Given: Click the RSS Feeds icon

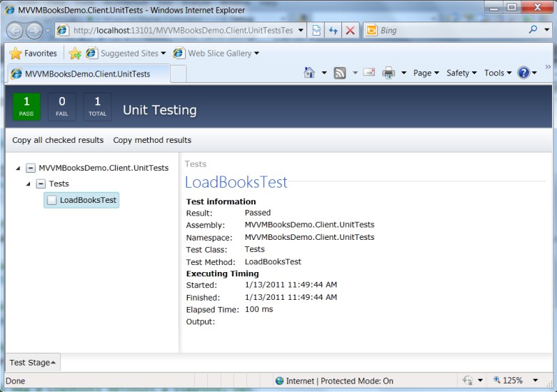Looking at the screenshot, I should tap(340, 73).
